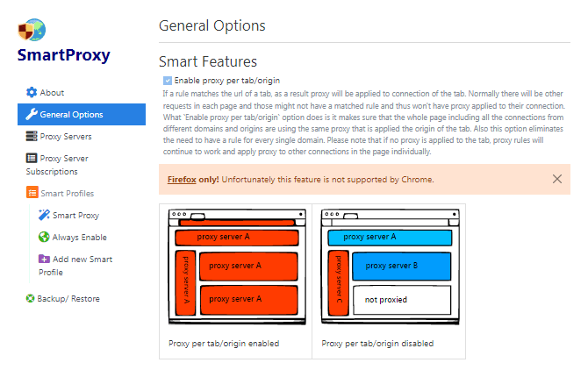Open the About page
Screen dimensions: 588x377
point(52,92)
